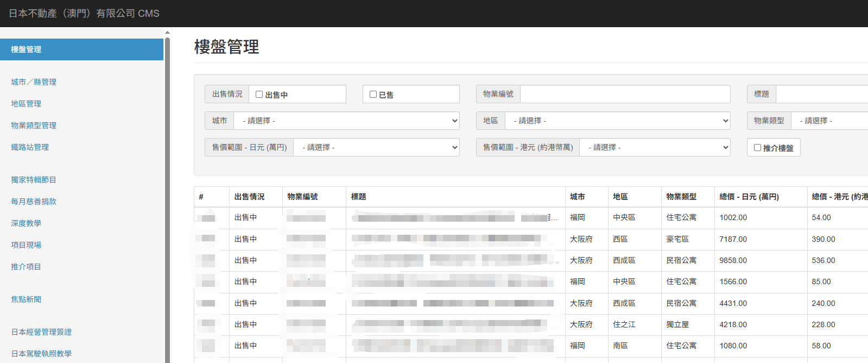Go to 深度教學 page
The height and width of the screenshot is (363, 868).
26,223
